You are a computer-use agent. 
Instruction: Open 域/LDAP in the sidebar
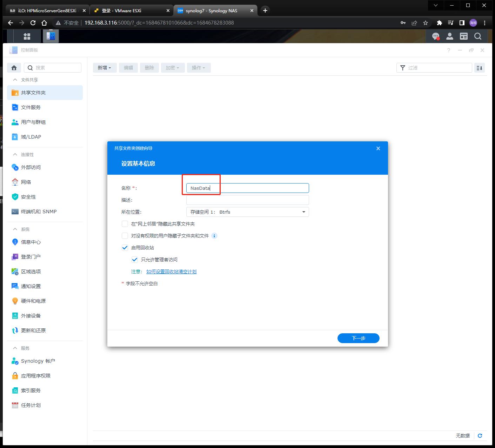(45, 137)
